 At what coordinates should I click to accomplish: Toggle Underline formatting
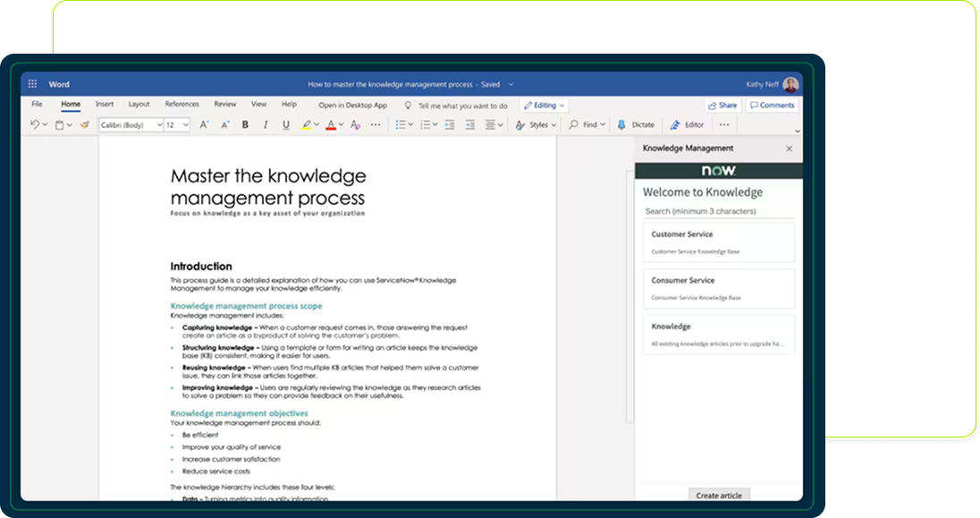[x=286, y=125]
